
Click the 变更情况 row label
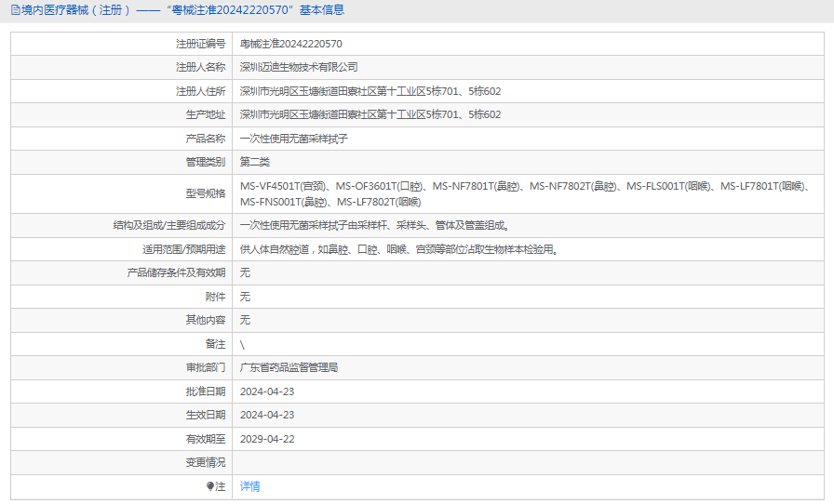click(206, 462)
